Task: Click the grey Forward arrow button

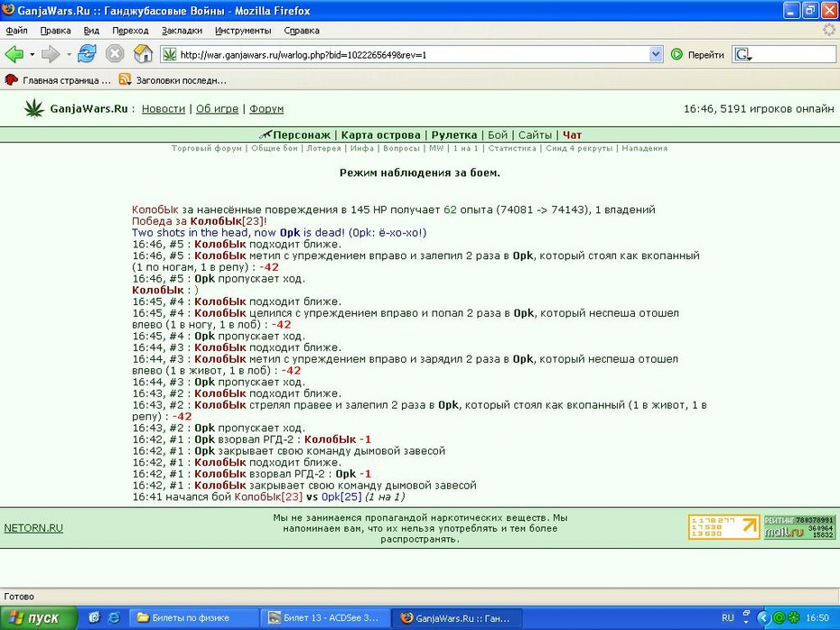Action: pyautogui.click(x=51, y=54)
